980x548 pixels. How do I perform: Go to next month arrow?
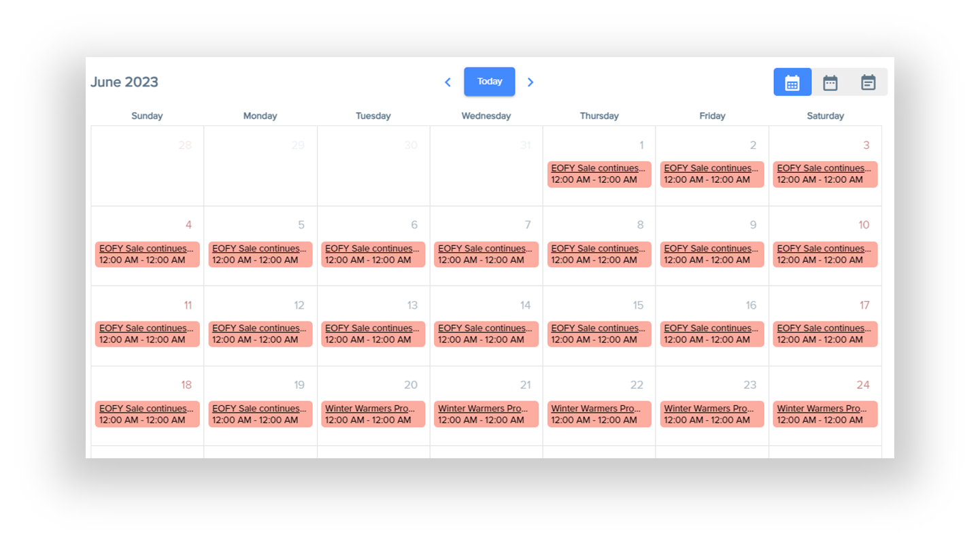click(530, 82)
